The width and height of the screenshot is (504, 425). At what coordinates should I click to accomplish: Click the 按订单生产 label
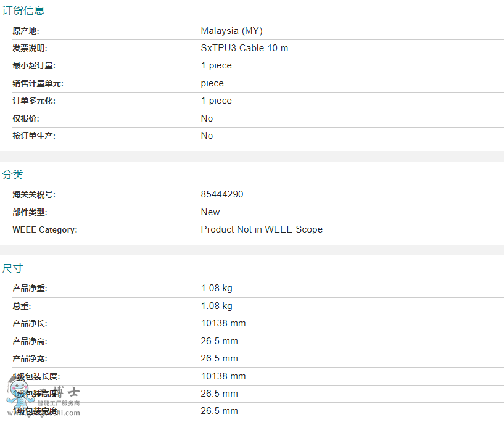34,136
